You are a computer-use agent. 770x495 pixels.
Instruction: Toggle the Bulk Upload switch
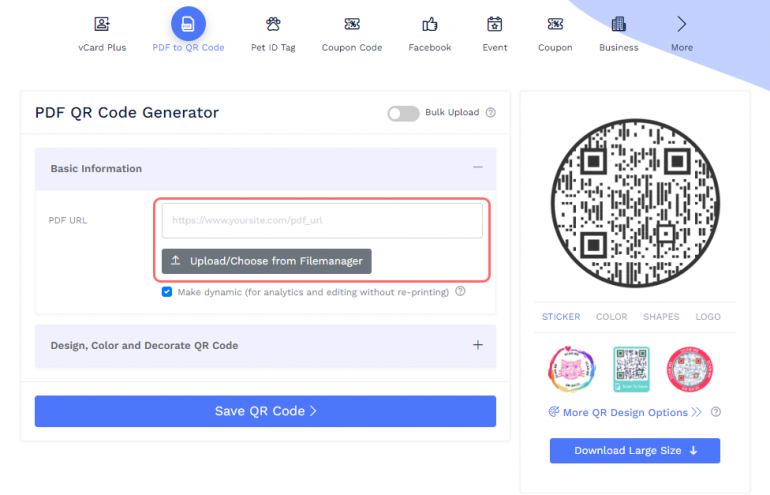pos(403,113)
